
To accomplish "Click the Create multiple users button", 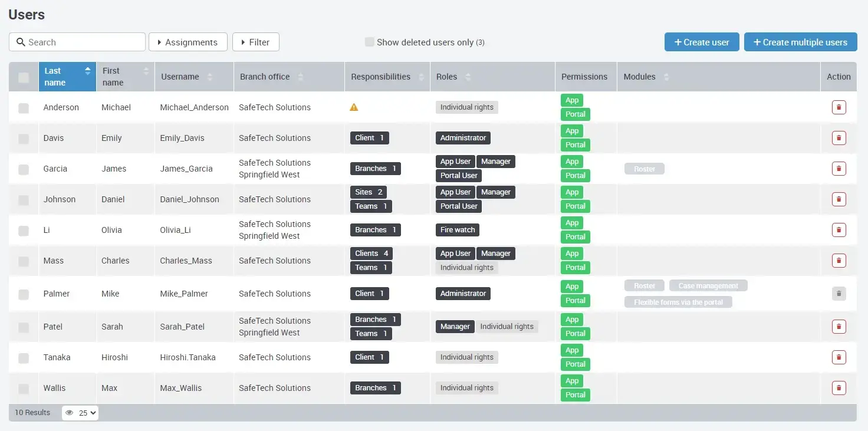I will (800, 42).
